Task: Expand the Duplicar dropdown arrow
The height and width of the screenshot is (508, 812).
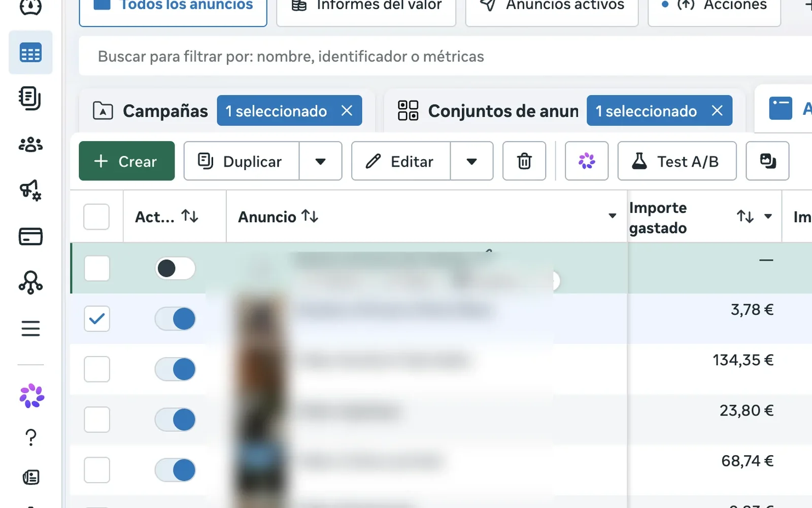Action: pos(320,161)
